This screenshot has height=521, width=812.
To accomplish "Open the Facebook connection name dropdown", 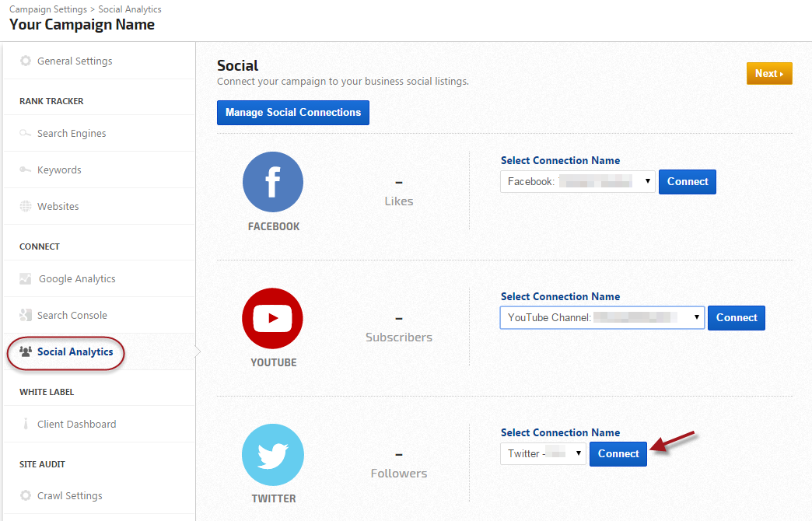I will (578, 182).
